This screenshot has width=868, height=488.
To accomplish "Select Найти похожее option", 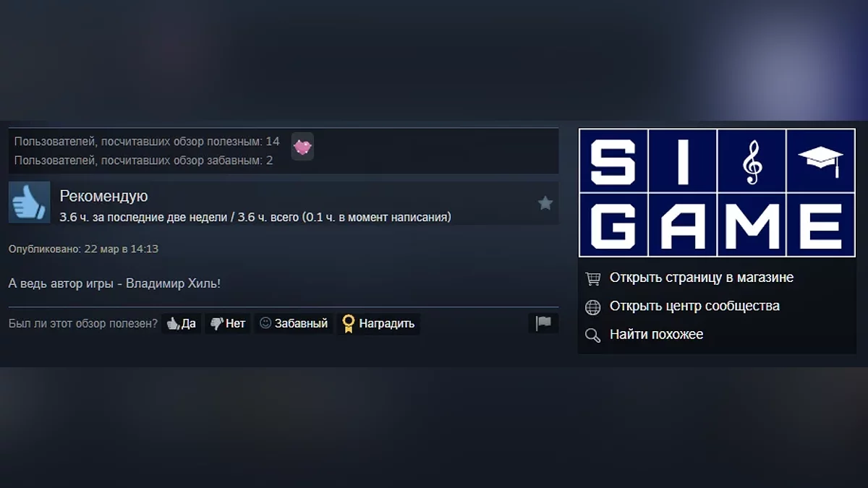I will (656, 335).
